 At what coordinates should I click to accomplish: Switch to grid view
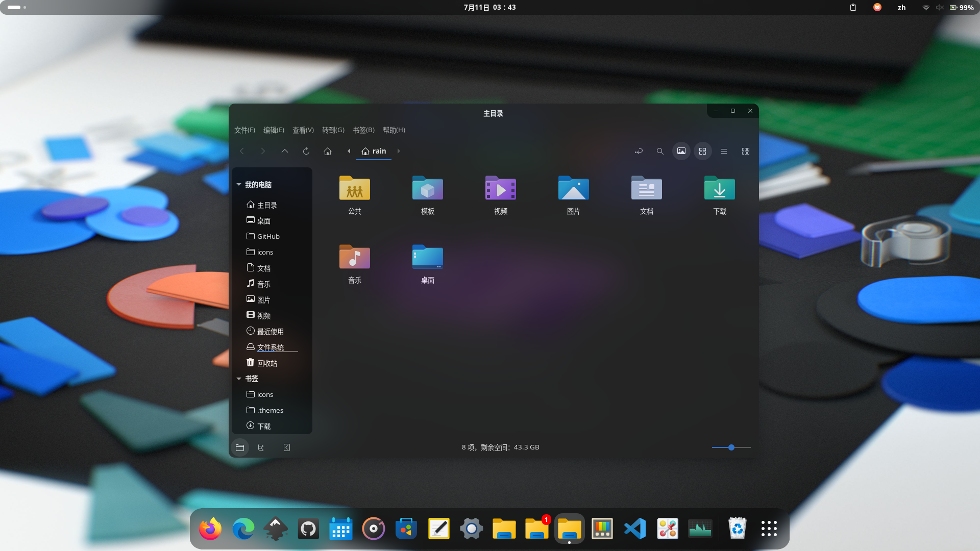[x=702, y=151]
